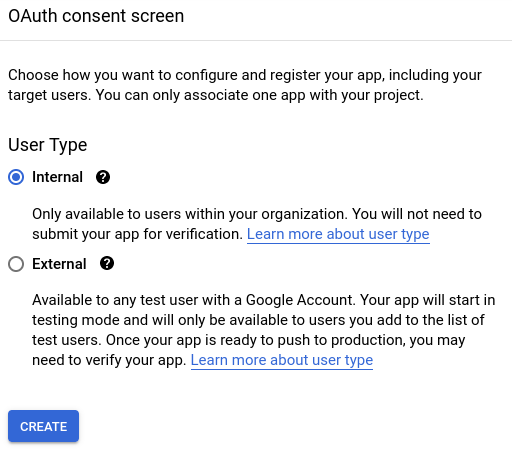Viewport: 512px width, 459px height.
Task: Click the intro paragraph about configuring your app
Action: click(245, 85)
